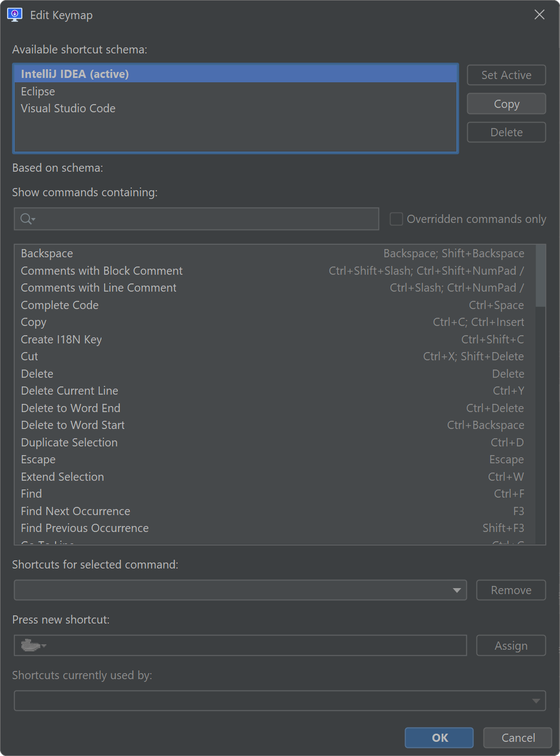Select the Eclipse schema

[x=236, y=92]
